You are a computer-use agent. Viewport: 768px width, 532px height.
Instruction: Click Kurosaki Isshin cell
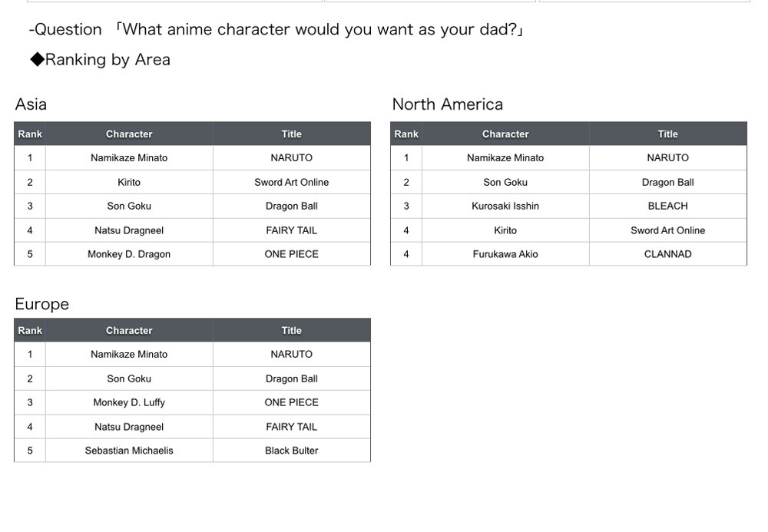point(505,206)
